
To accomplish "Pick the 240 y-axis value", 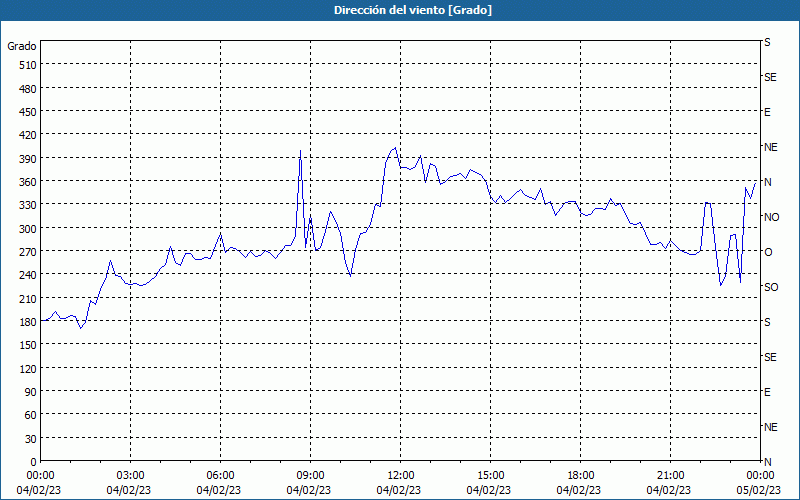I will (28, 275).
